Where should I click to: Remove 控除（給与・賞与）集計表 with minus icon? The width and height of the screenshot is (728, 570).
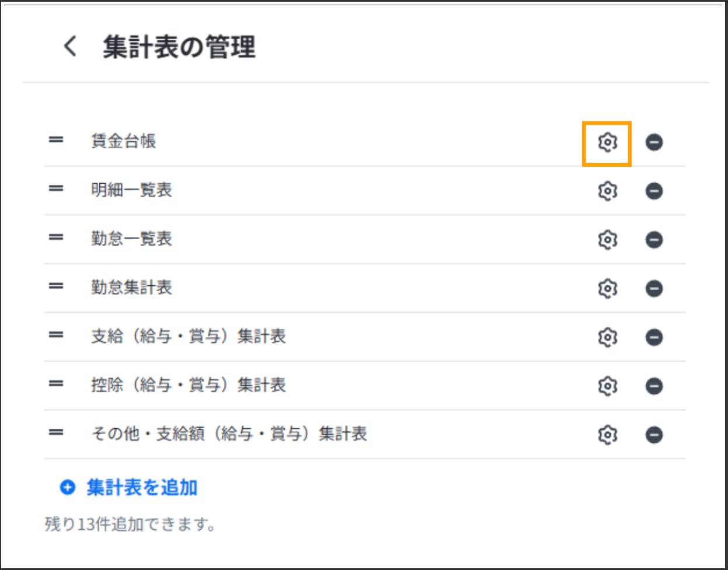pyautogui.click(x=654, y=386)
